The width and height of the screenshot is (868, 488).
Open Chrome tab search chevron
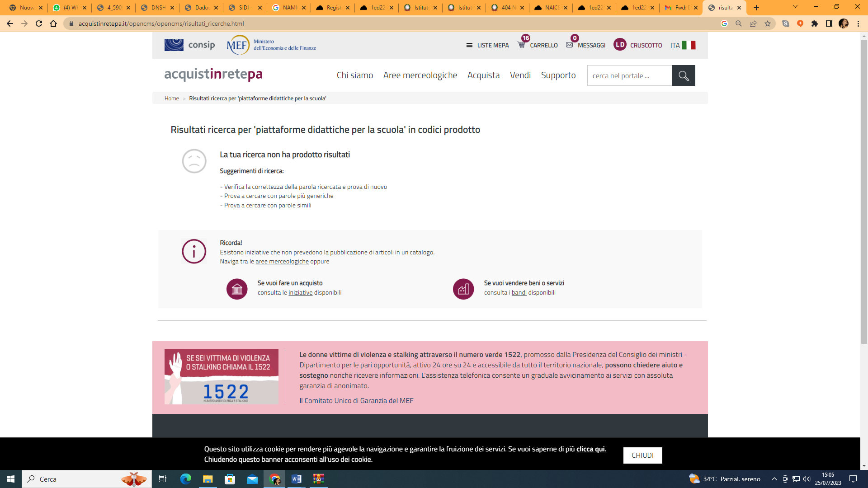tap(795, 7)
